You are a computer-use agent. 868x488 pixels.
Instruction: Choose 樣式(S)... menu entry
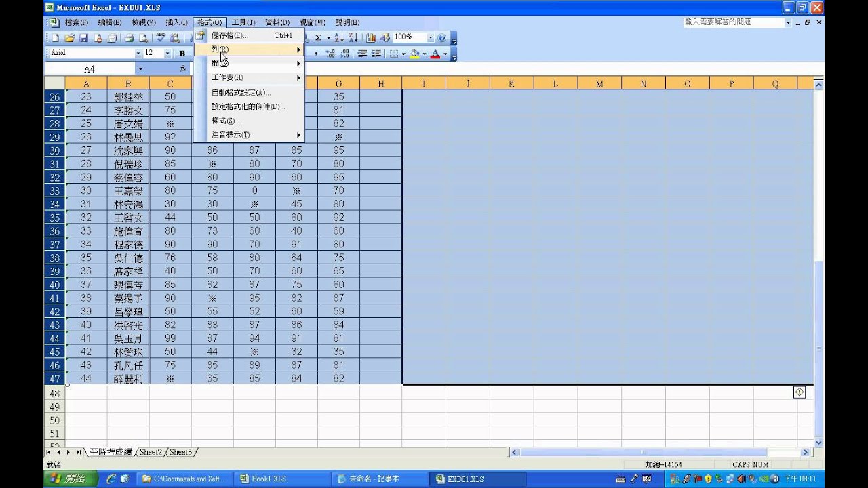[x=249, y=121]
